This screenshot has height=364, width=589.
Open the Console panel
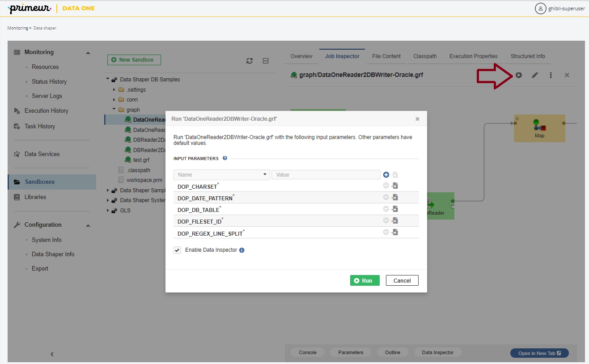308,352
